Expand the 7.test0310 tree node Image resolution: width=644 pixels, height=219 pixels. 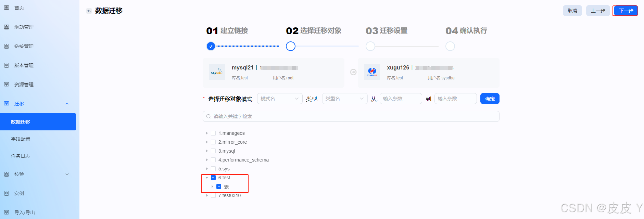pyautogui.click(x=207, y=195)
